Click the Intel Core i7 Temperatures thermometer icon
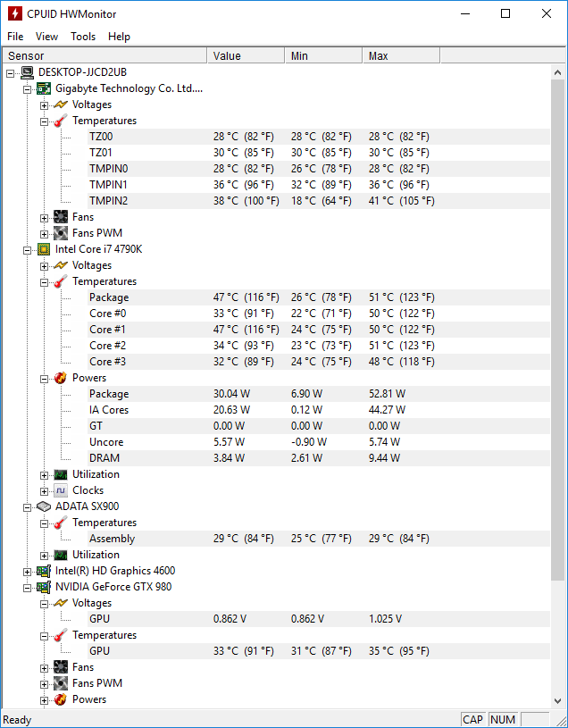This screenshot has width=568, height=728. (x=61, y=282)
